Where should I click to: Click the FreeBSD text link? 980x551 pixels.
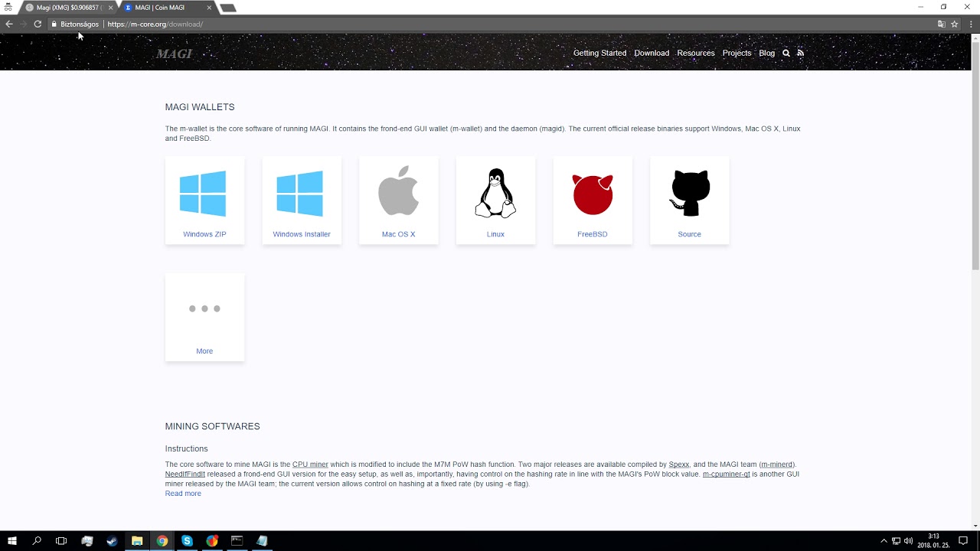tap(592, 234)
